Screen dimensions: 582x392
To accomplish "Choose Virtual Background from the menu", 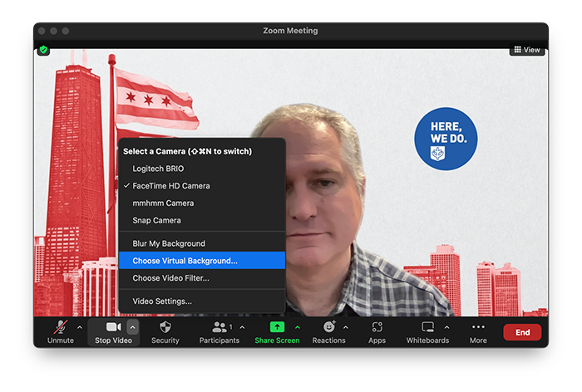I will pos(185,261).
